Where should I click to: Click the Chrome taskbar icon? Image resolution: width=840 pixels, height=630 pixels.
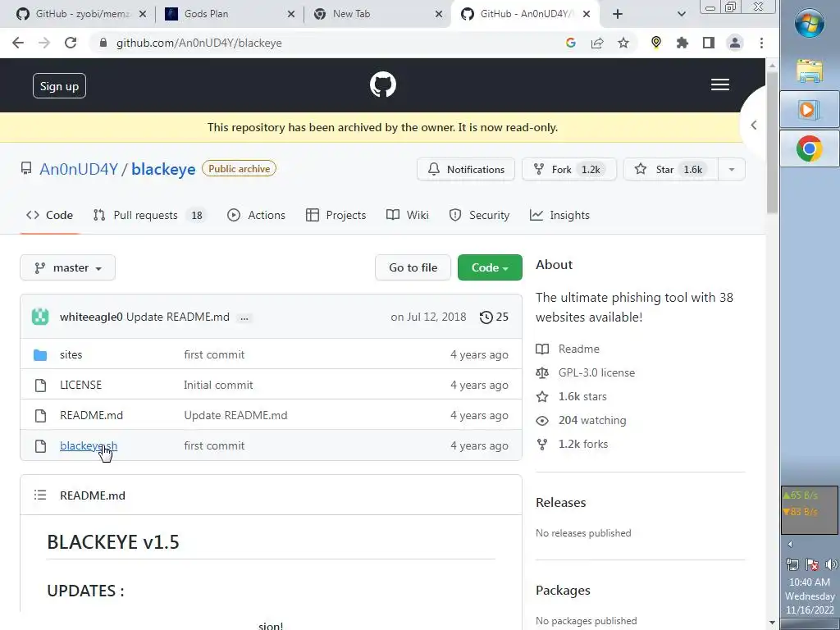810,148
